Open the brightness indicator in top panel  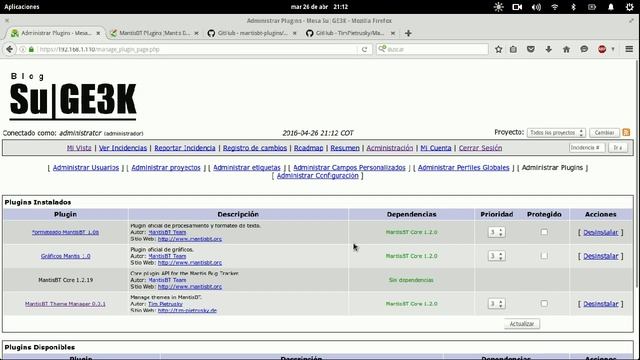click(x=498, y=7)
